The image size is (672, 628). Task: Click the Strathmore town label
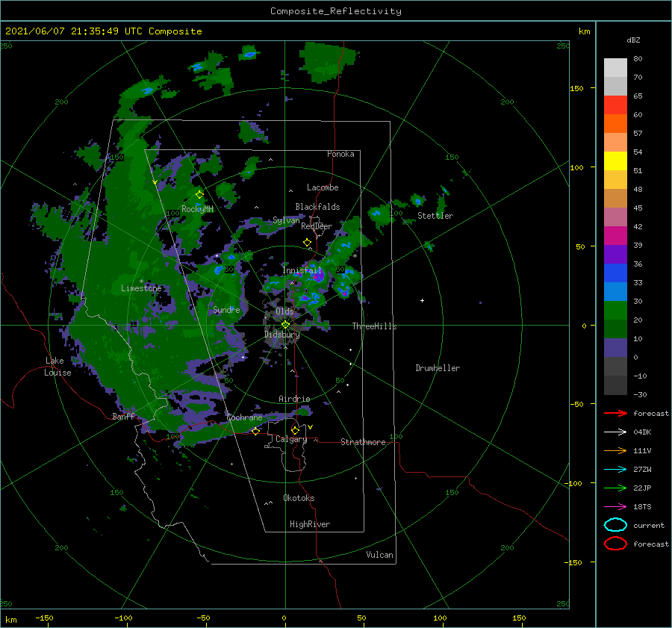click(363, 442)
